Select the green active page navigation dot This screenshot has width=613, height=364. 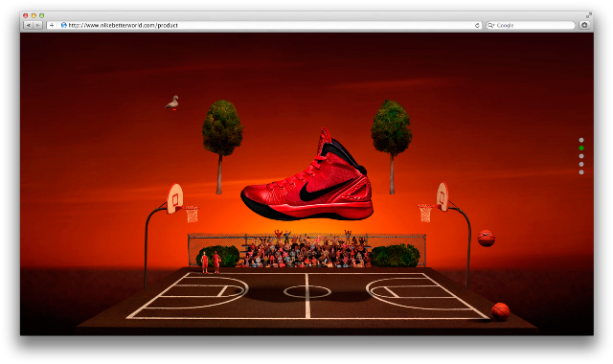click(x=581, y=148)
